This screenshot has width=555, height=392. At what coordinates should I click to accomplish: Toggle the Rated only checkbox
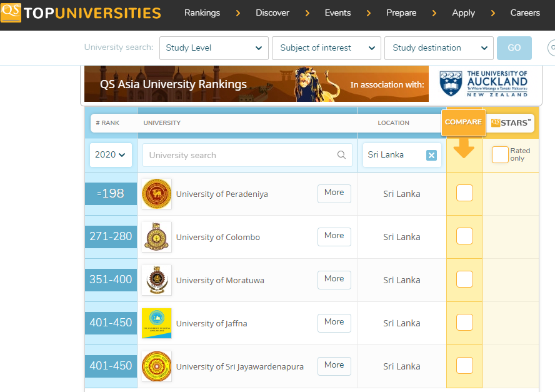[x=500, y=155]
